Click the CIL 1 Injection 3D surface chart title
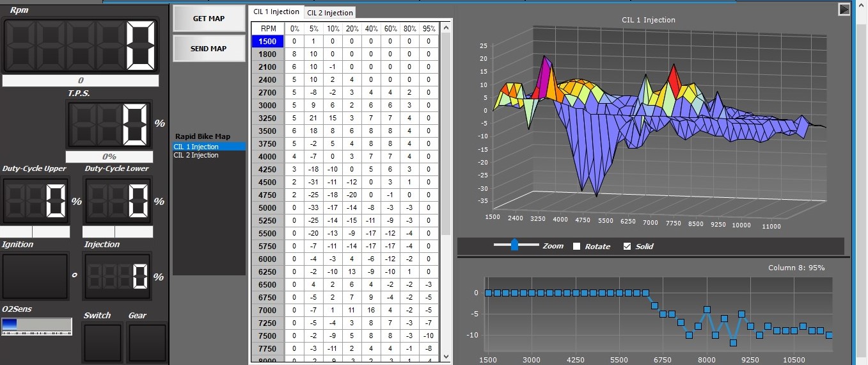This screenshot has height=365, width=868. pos(649,20)
